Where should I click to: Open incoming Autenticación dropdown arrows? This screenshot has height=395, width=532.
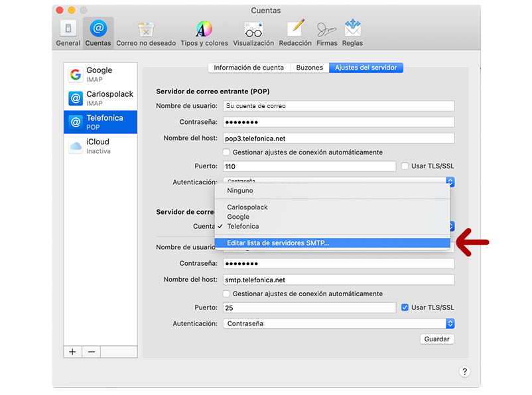(450, 182)
